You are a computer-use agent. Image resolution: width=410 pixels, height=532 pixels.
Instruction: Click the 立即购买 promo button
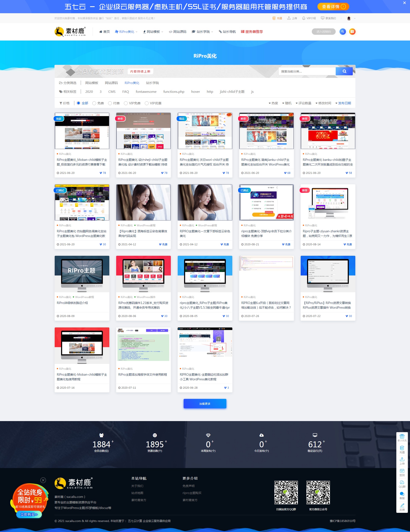click(29, 514)
